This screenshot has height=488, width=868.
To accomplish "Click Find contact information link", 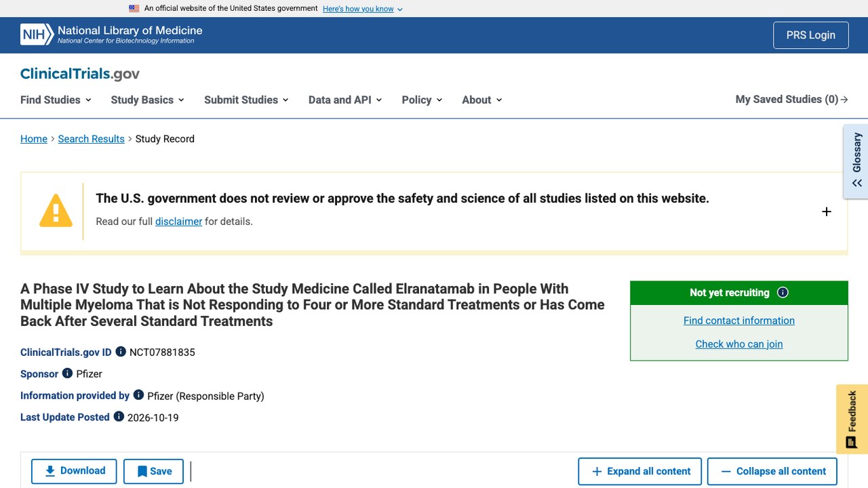I will (x=739, y=321).
